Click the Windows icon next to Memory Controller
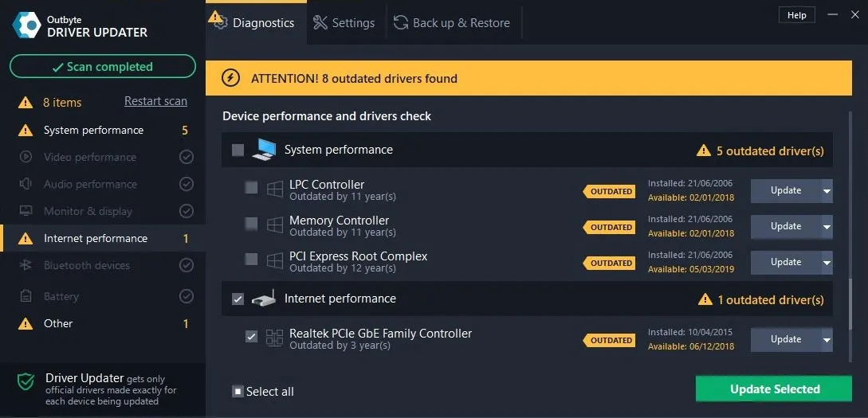 pyautogui.click(x=274, y=225)
